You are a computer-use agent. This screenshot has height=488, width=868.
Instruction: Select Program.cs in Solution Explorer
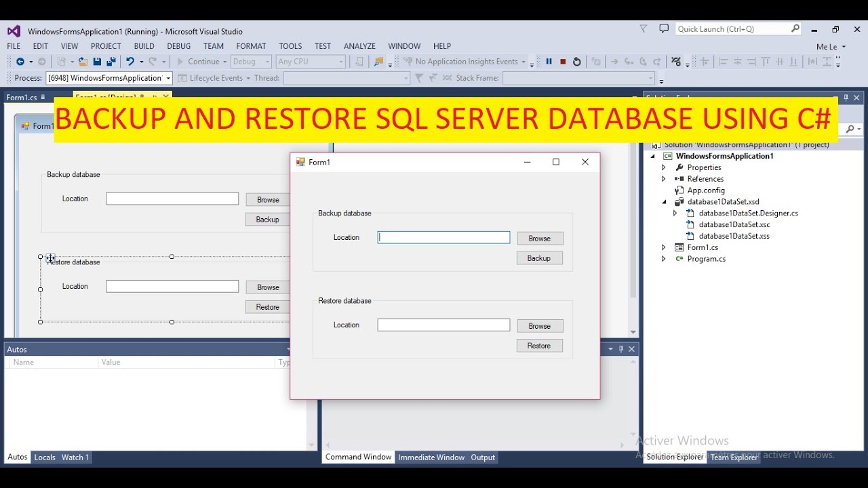[707, 259]
